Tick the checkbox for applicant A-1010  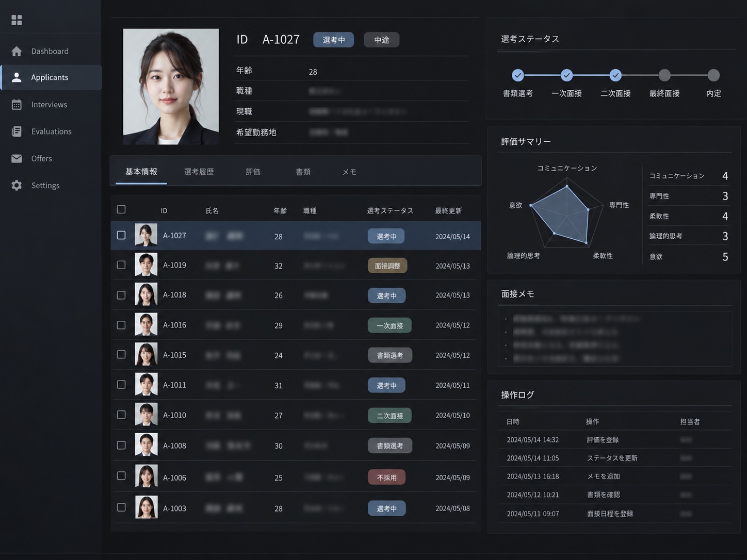pyautogui.click(x=121, y=415)
